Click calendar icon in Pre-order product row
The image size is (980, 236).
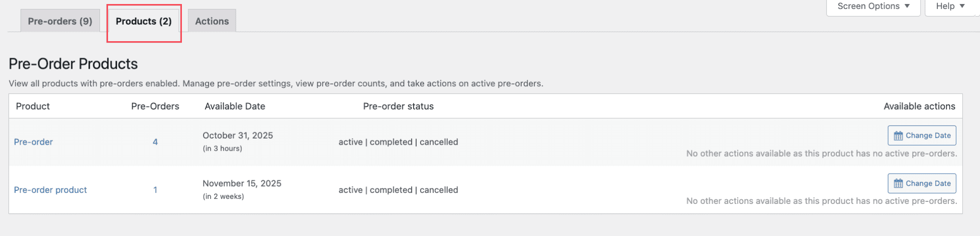click(898, 183)
